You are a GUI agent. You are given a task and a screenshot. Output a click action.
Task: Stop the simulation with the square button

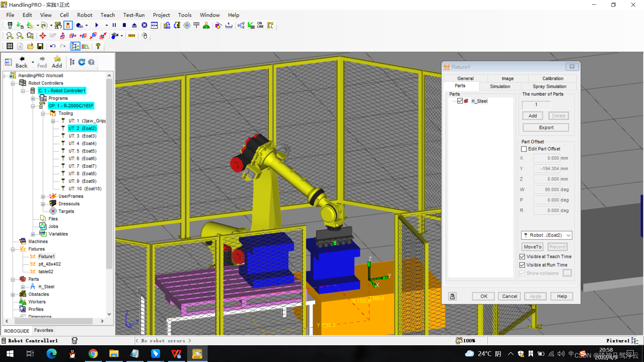(x=124, y=25)
